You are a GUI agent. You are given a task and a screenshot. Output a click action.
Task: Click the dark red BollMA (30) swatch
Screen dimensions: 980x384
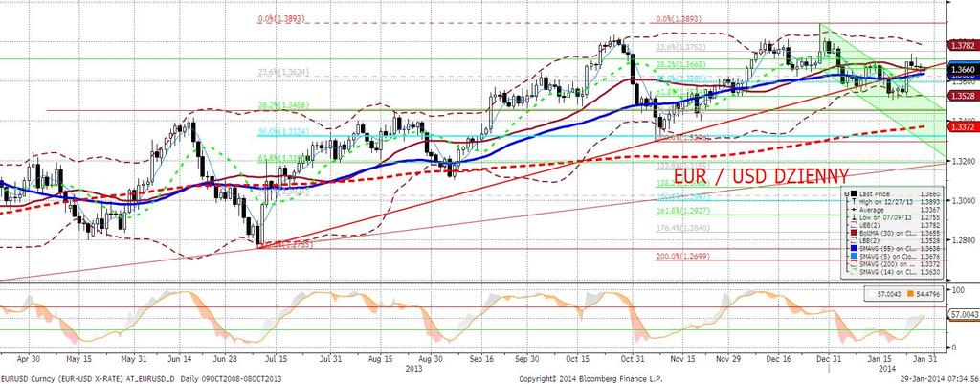point(854,233)
